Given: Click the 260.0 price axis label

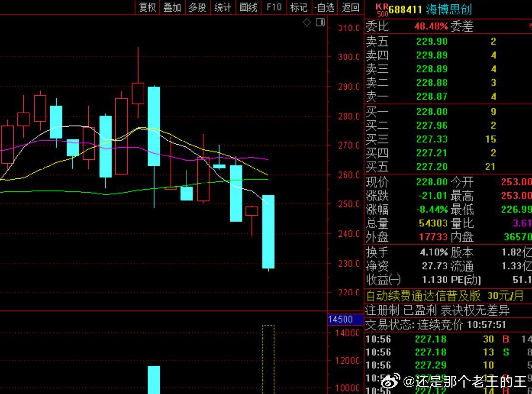Looking at the screenshot, I should tap(348, 175).
